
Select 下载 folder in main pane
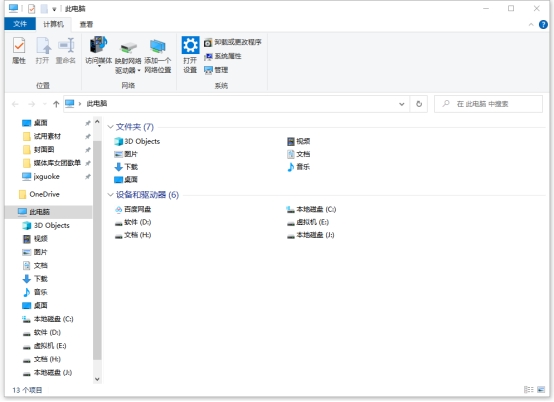(126, 167)
